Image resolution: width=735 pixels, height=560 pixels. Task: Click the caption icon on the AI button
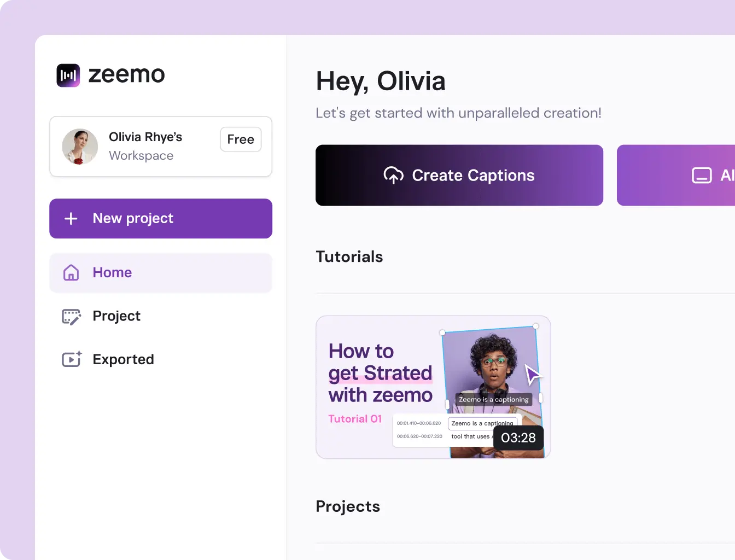(x=702, y=175)
